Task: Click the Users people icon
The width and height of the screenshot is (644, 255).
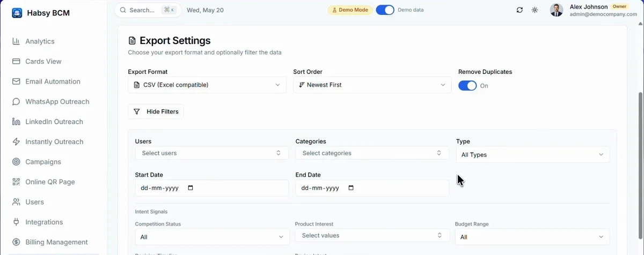Action: click(x=16, y=202)
